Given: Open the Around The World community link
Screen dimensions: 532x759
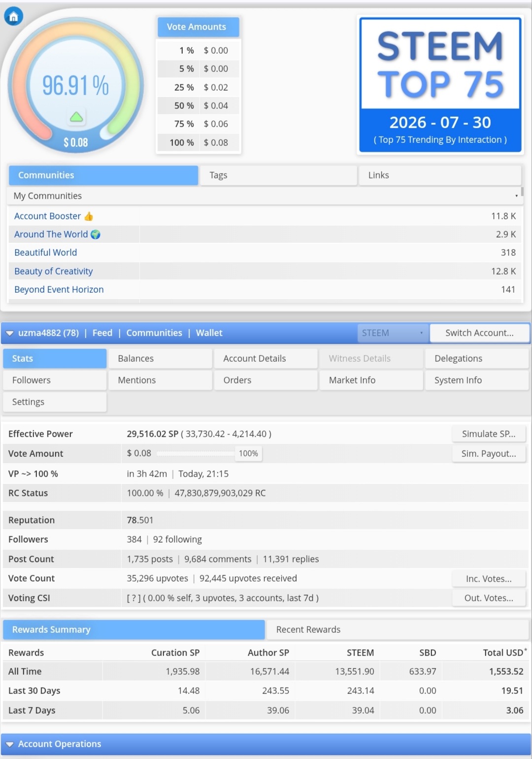Looking at the screenshot, I should pos(57,234).
